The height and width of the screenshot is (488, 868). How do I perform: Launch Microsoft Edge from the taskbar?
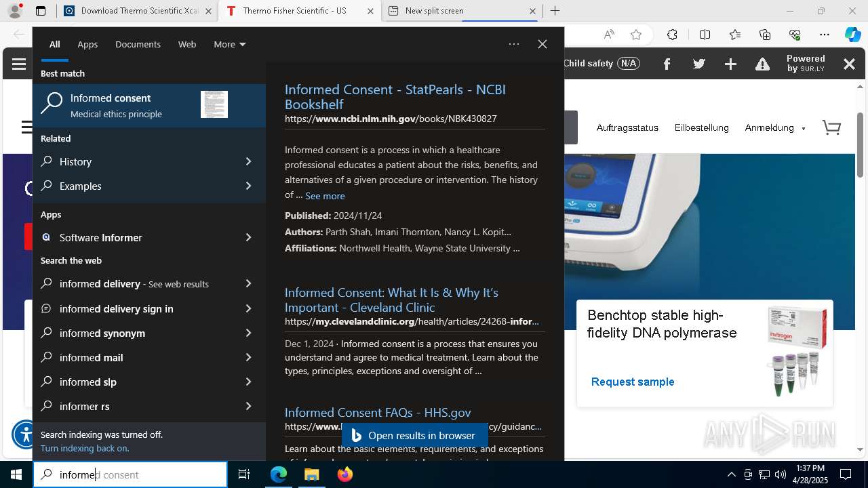tap(279, 474)
